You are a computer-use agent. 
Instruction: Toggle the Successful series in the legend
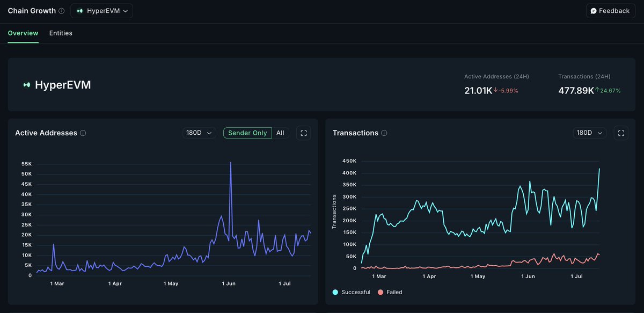coord(352,292)
